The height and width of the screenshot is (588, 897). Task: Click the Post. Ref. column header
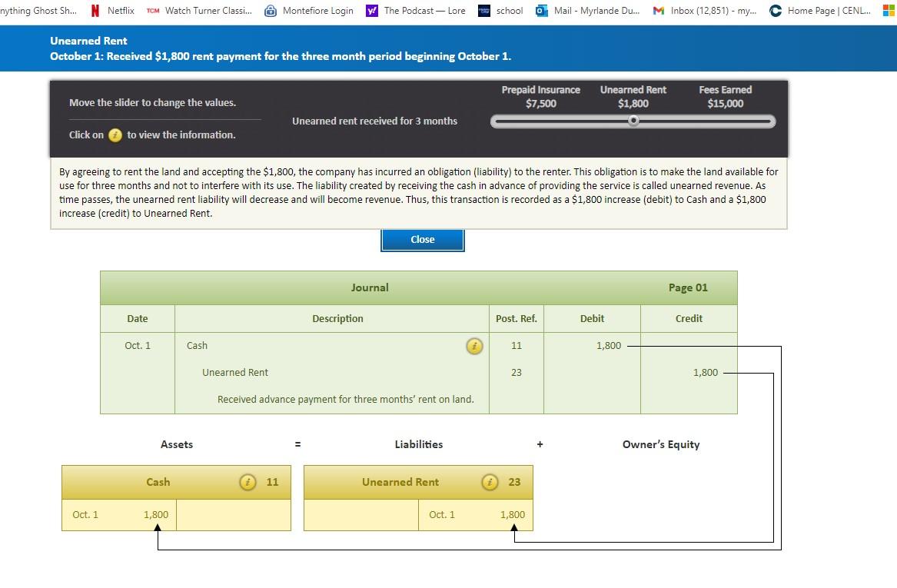[x=516, y=318]
